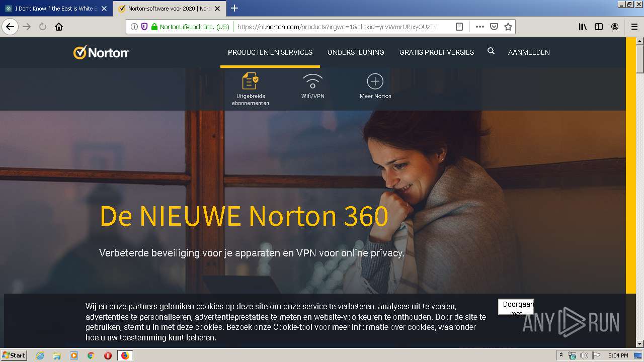The height and width of the screenshot is (362, 644).
Task: Toggle reader view in address bar
Action: click(459, 27)
